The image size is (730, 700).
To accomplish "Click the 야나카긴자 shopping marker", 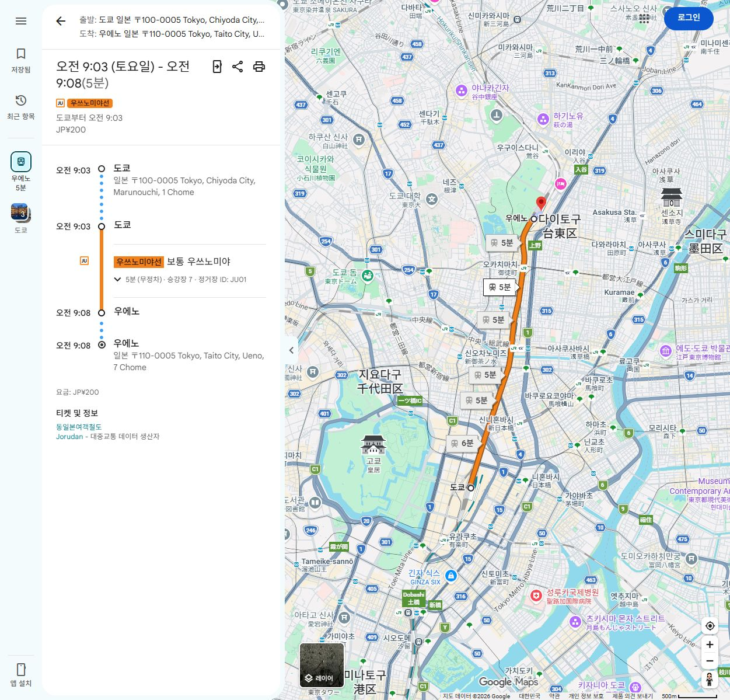I will tap(462, 90).
